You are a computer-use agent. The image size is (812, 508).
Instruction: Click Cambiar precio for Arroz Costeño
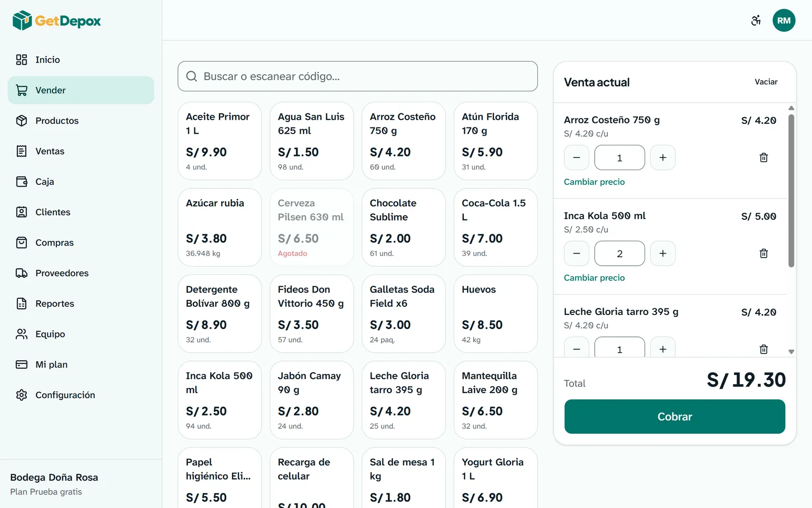tap(594, 182)
